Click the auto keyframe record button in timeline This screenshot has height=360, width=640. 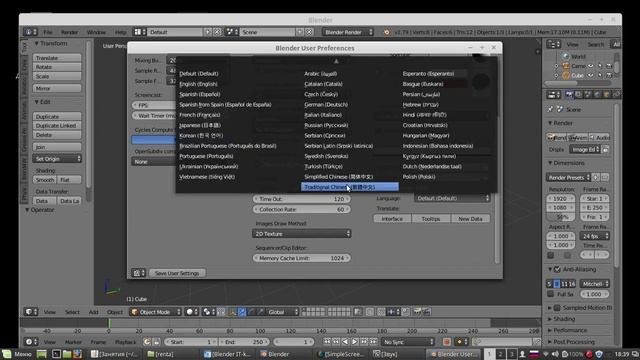(447, 342)
